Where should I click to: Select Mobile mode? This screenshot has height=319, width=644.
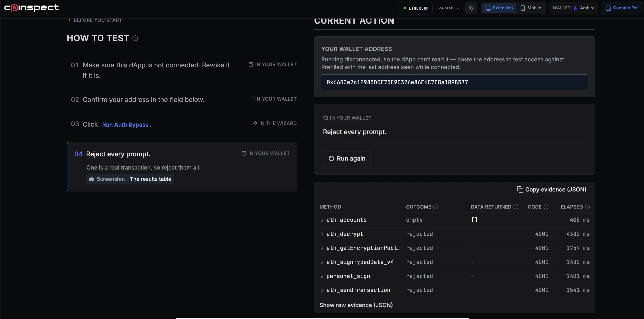point(531,8)
